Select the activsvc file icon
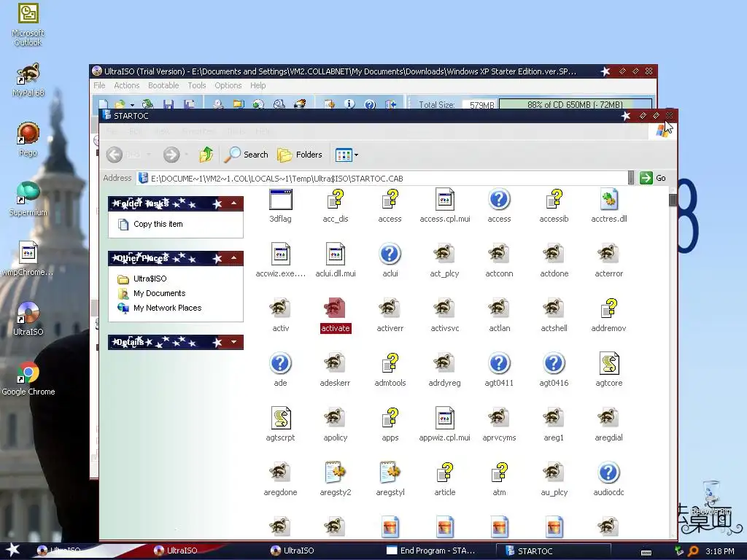Viewport: 747px width, 560px height. (444, 308)
